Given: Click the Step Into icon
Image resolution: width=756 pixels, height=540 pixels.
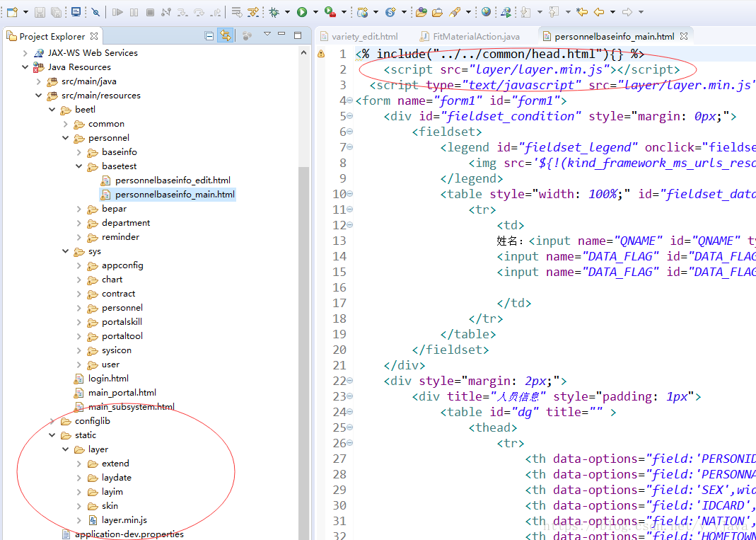Looking at the screenshot, I should point(182,11).
